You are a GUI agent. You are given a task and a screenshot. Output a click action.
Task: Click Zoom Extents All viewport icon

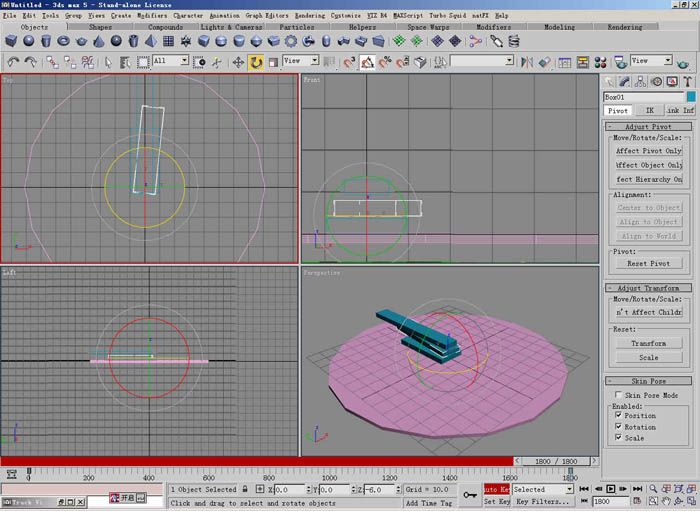point(691,489)
